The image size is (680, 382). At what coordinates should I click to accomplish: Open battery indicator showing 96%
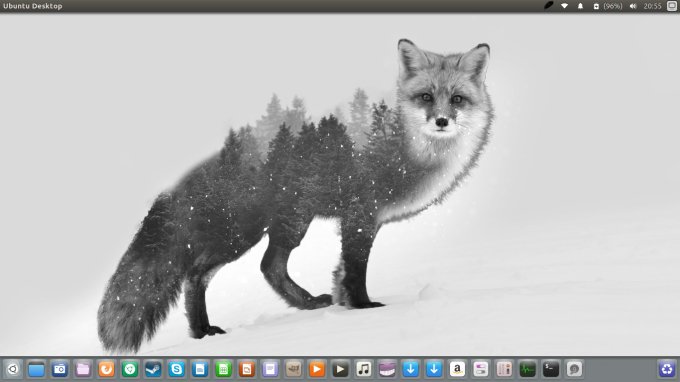pos(608,6)
